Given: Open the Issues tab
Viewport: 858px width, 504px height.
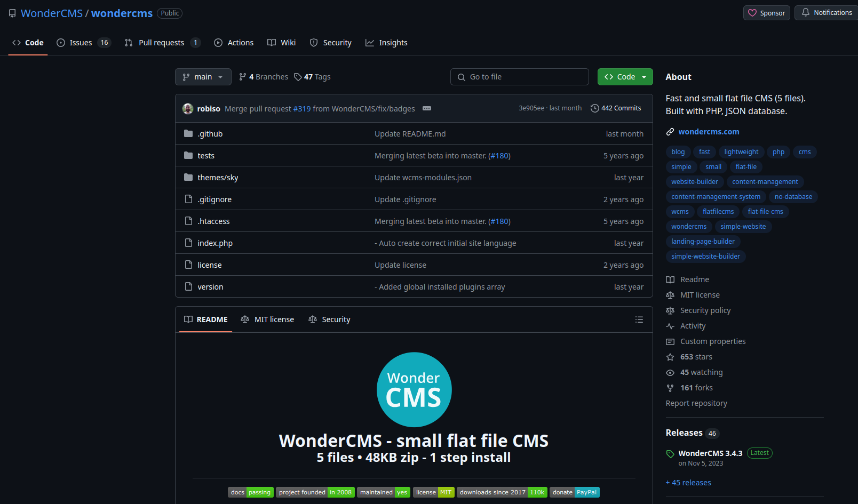Looking at the screenshot, I should click(84, 43).
